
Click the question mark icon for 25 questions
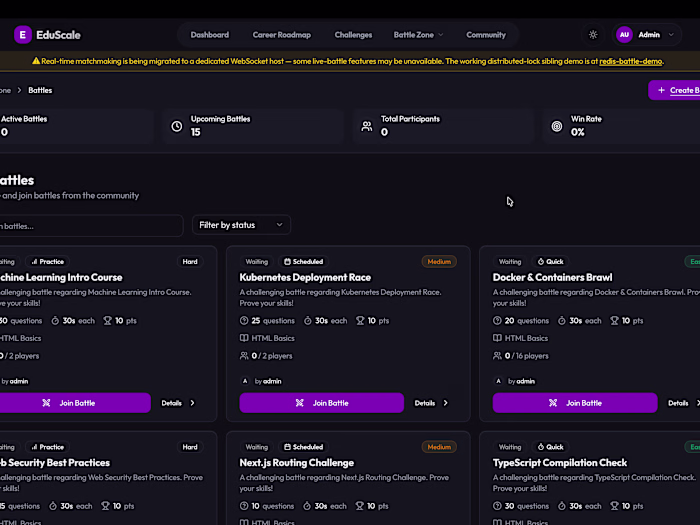pos(244,321)
